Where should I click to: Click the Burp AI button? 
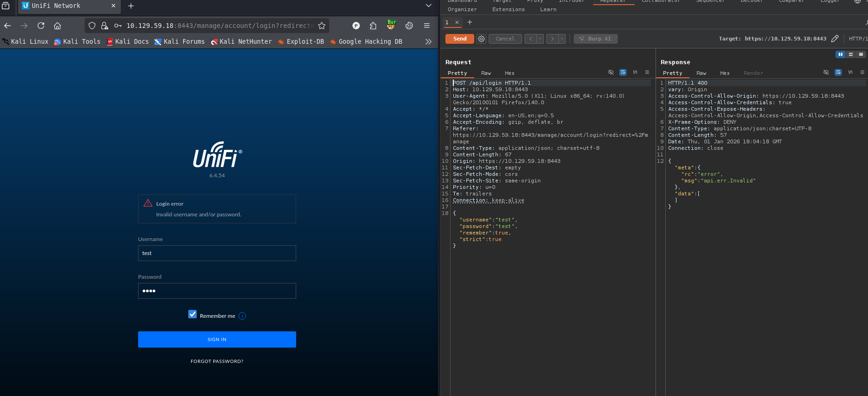tap(596, 39)
